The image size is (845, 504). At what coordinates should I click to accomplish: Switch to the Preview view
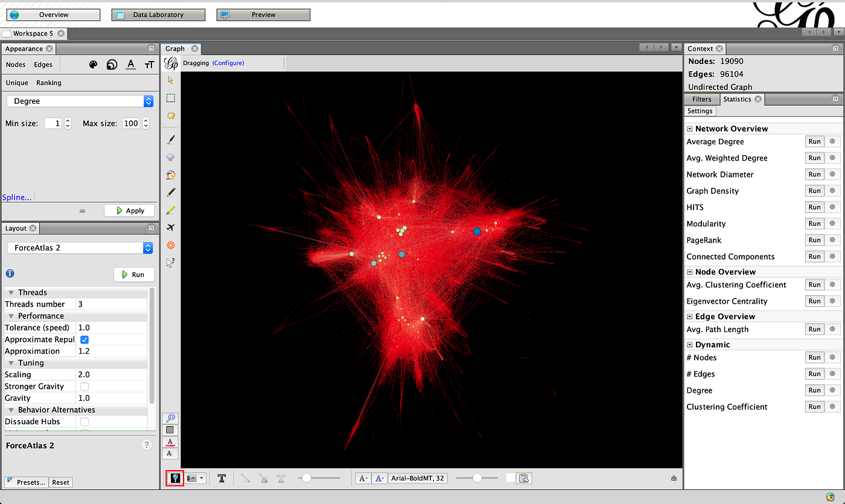click(x=263, y=14)
